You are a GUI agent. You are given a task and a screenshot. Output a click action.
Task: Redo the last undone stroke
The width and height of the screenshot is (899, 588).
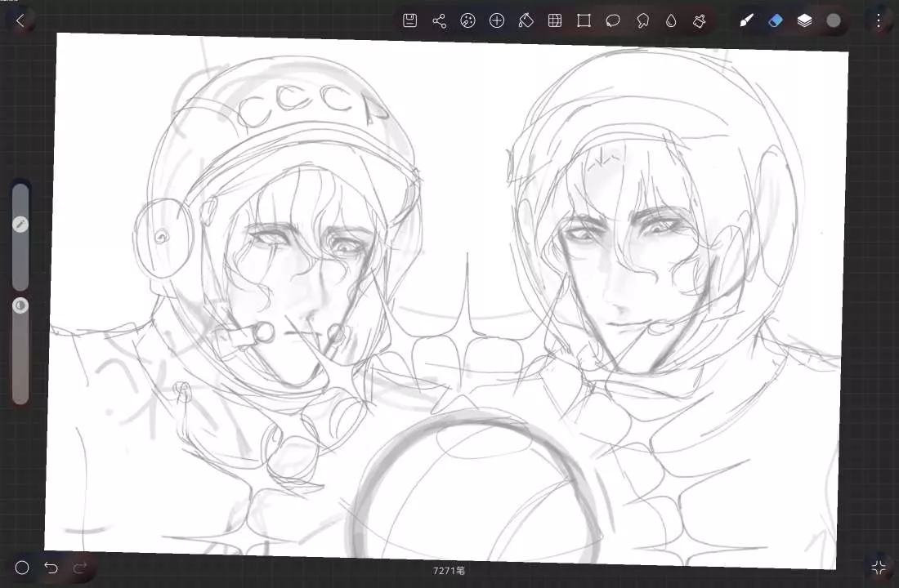80,568
